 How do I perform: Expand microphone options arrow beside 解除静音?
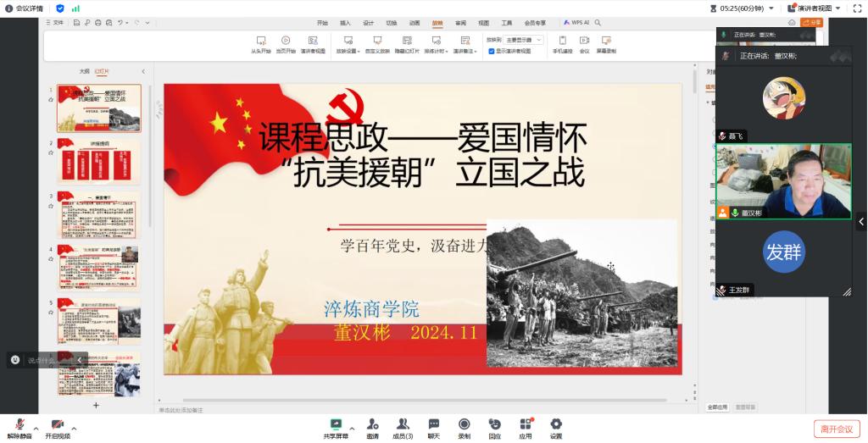36,429
